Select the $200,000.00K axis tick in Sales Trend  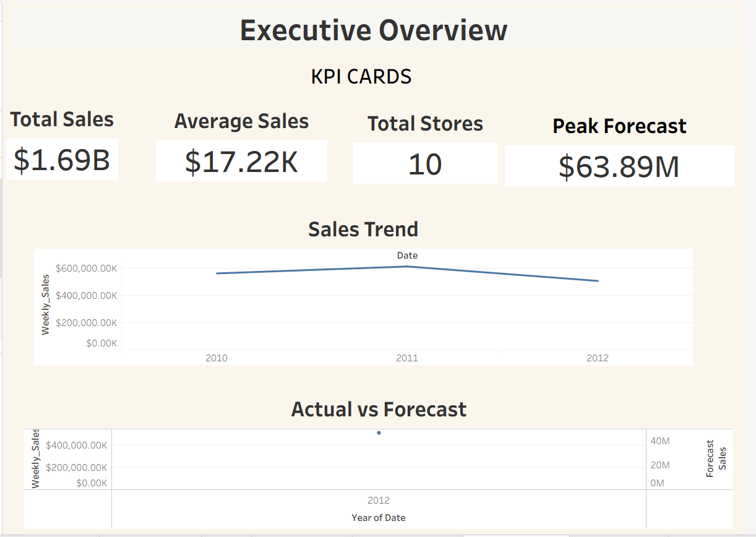pyautogui.click(x=86, y=323)
